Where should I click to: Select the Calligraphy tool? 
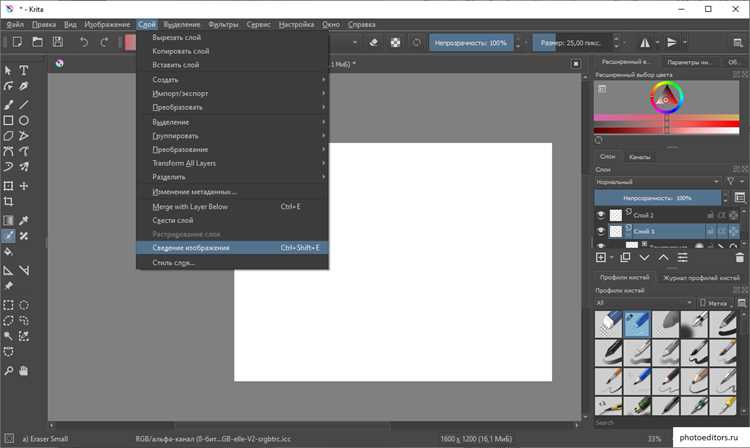(x=23, y=86)
